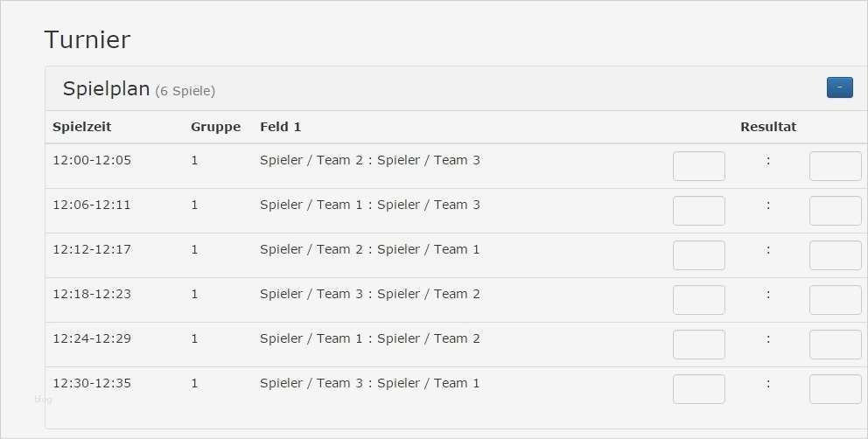This screenshot has width=868, height=439.
Task: Click away score field for 12:06-12:11 match
Action: [x=835, y=211]
